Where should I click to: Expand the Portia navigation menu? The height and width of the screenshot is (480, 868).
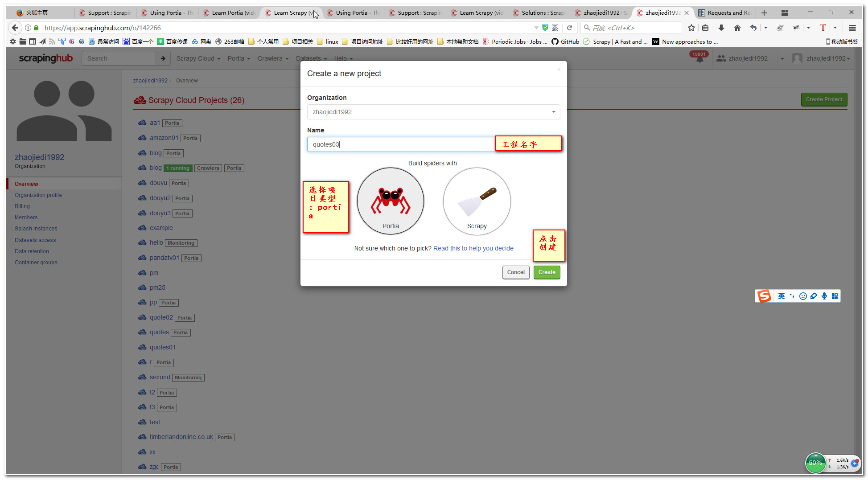(x=239, y=58)
